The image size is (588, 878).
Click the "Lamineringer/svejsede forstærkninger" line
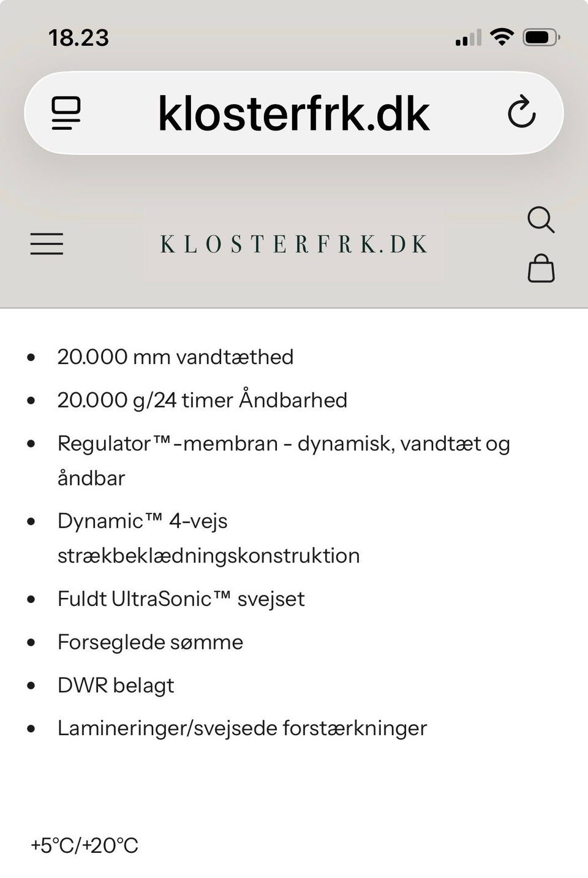pyautogui.click(x=242, y=728)
